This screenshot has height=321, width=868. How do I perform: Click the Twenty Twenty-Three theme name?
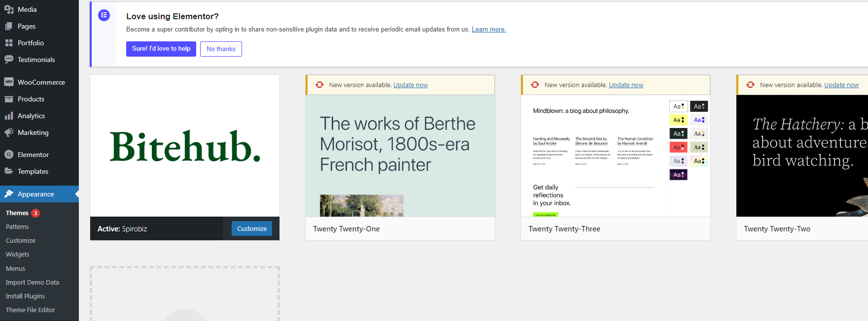(564, 229)
